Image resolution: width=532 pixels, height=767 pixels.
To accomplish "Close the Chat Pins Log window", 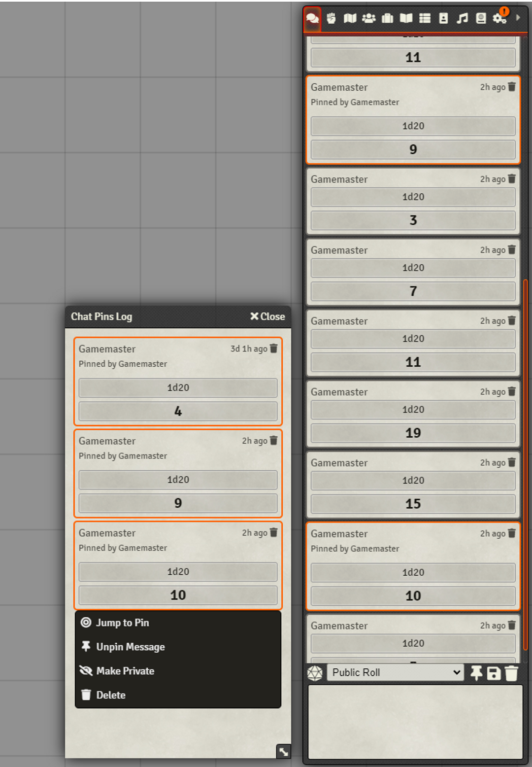I will pyautogui.click(x=267, y=316).
